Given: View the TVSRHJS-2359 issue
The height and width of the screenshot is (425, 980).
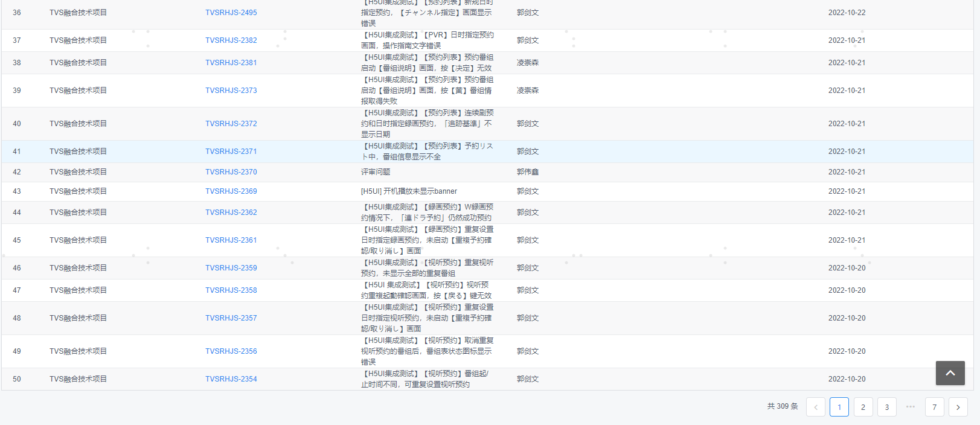Looking at the screenshot, I should coord(231,268).
